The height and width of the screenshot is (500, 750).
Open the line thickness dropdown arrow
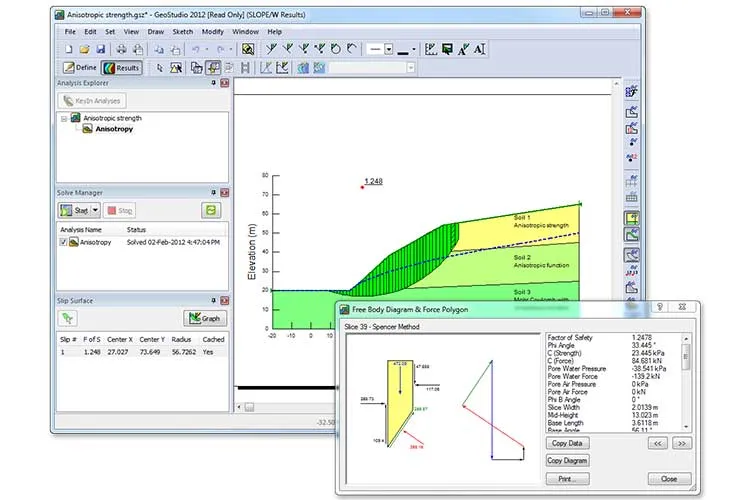414,49
